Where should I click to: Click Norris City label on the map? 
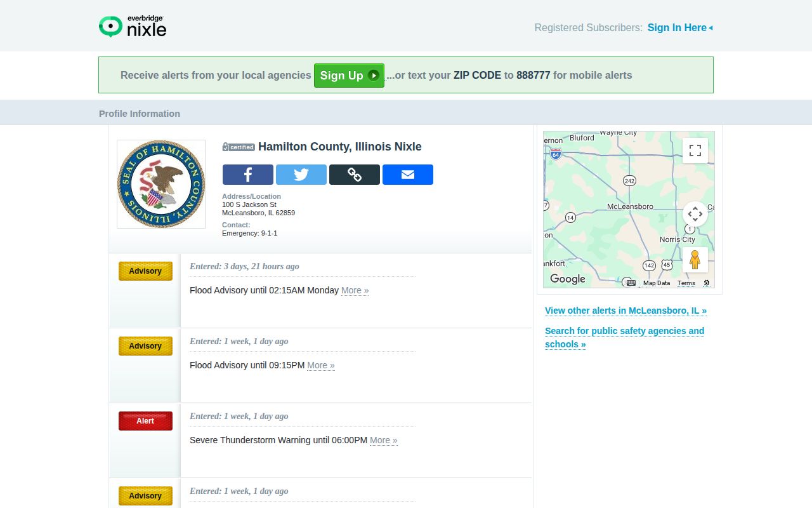(678, 239)
